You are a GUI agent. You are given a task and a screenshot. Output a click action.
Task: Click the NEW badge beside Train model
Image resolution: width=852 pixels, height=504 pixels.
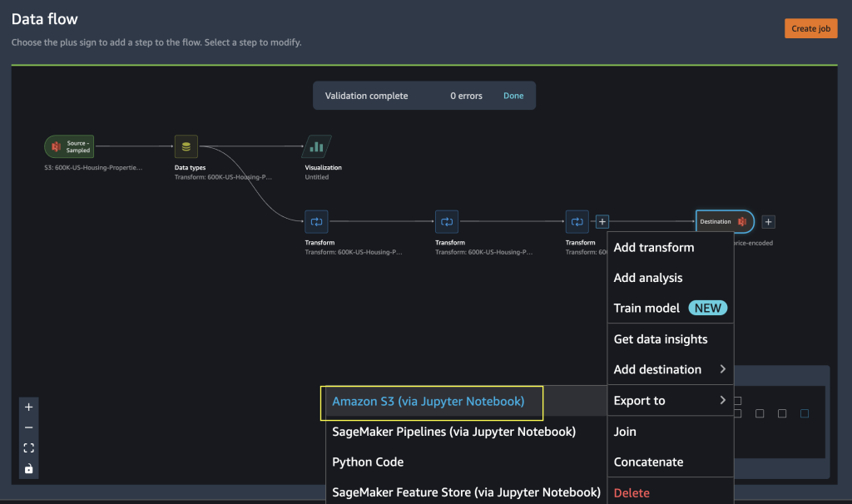click(x=707, y=309)
